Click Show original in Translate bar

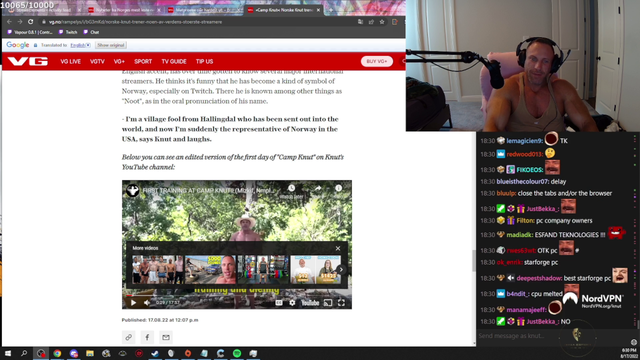point(111,45)
